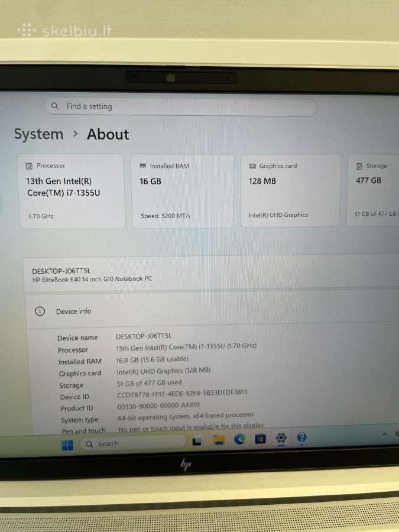The width and height of the screenshot is (399, 532).
Task: Click the Storage drive icon
Action: (359, 166)
